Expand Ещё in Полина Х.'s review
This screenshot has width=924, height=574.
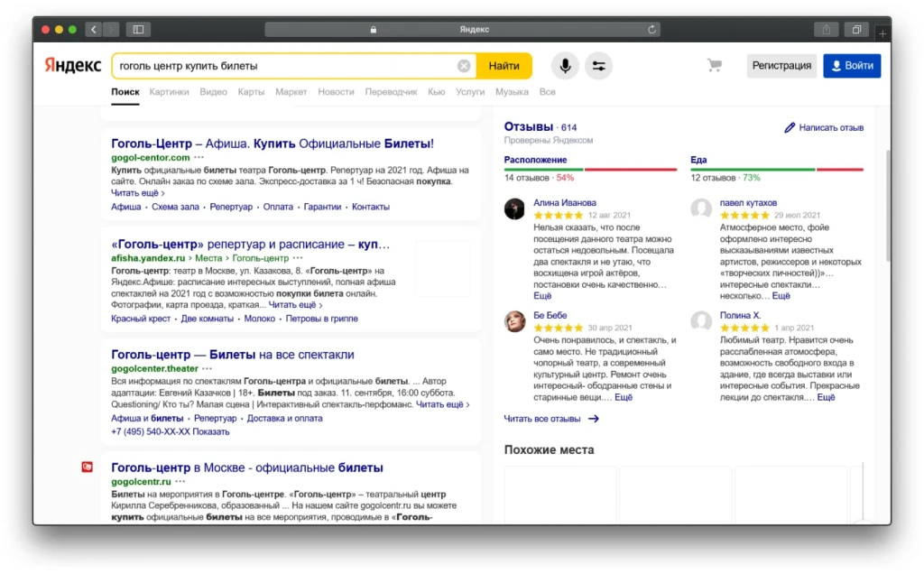pyautogui.click(x=826, y=397)
